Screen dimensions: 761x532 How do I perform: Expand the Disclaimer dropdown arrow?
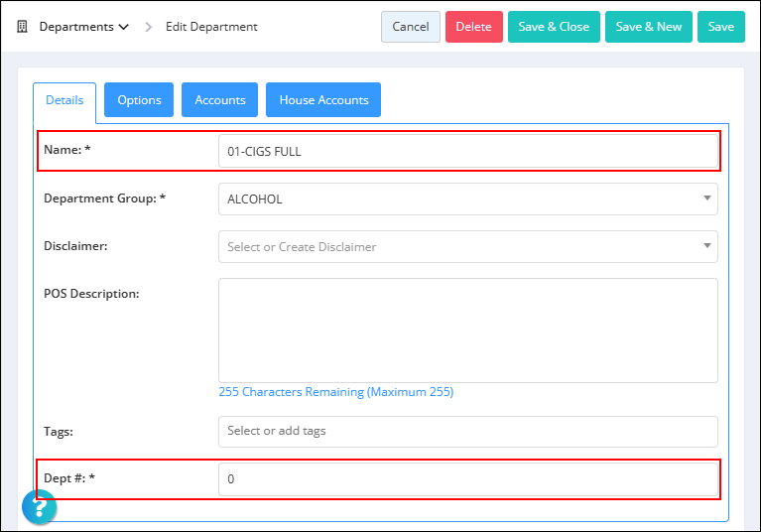(x=707, y=245)
